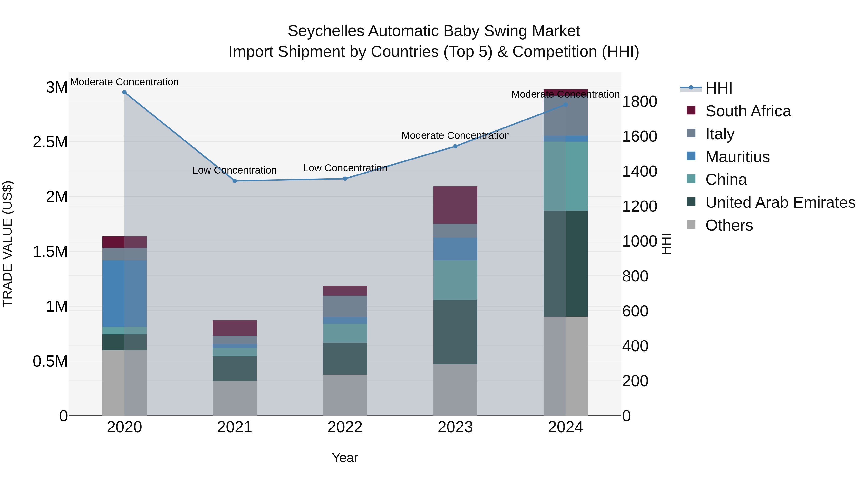Click the 2024 x-axis label
The height and width of the screenshot is (488, 868).
(566, 427)
